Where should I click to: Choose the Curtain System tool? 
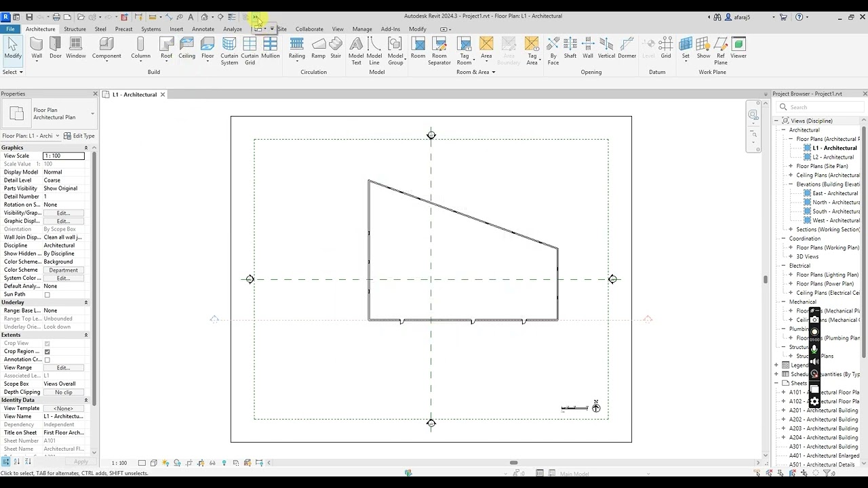[229, 51]
